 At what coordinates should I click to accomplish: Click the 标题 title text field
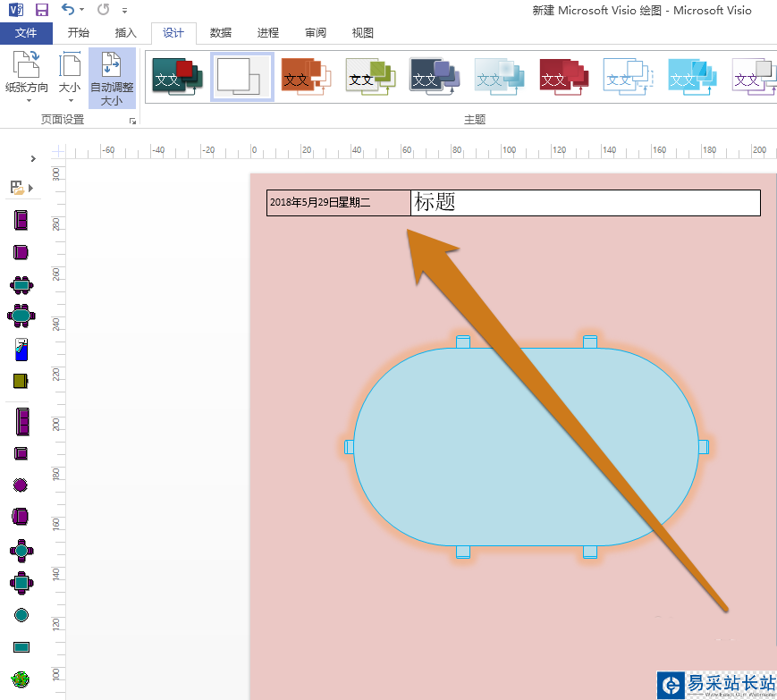586,203
